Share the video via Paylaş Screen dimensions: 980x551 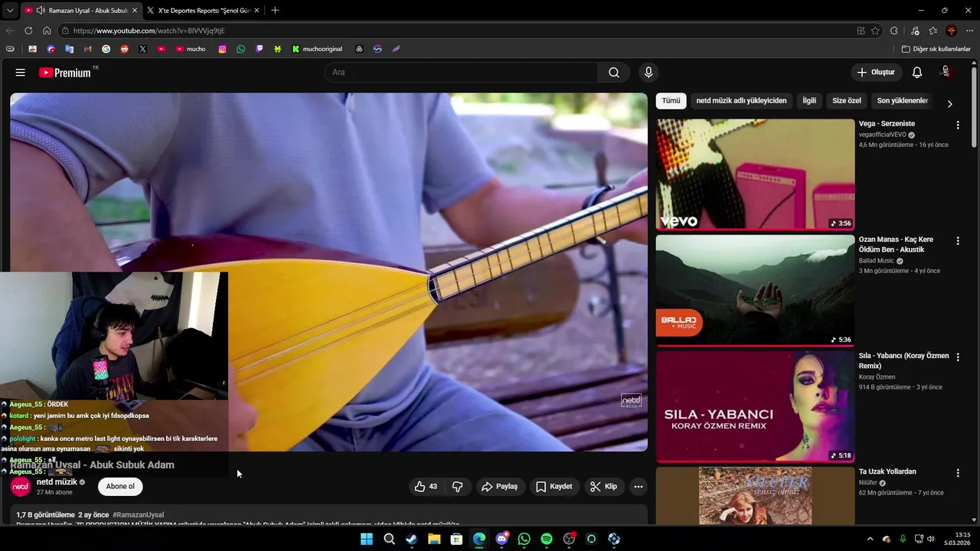pyautogui.click(x=499, y=487)
